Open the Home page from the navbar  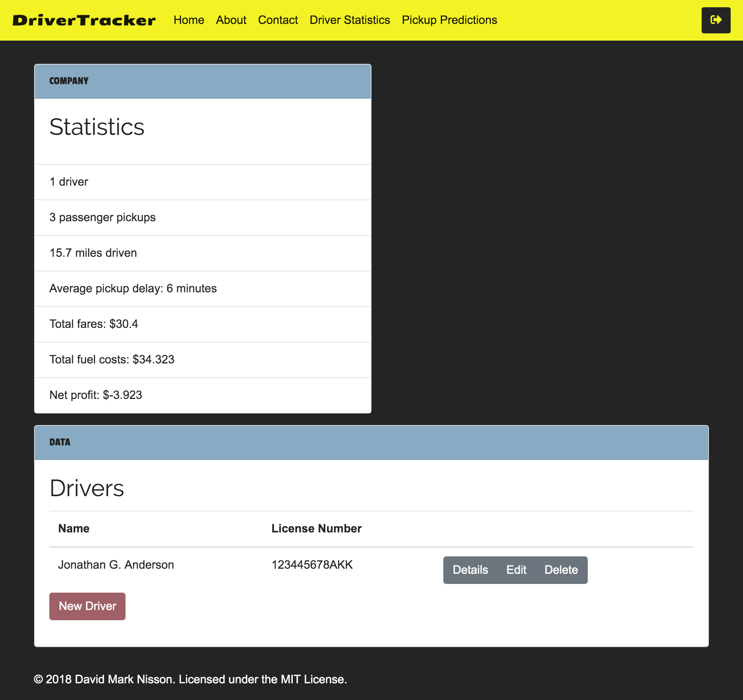(x=189, y=20)
